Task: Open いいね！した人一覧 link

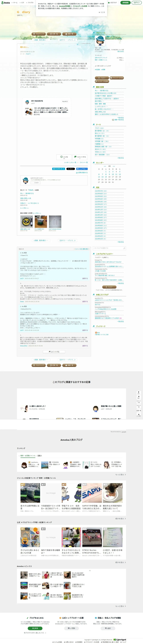Action: 70,163
